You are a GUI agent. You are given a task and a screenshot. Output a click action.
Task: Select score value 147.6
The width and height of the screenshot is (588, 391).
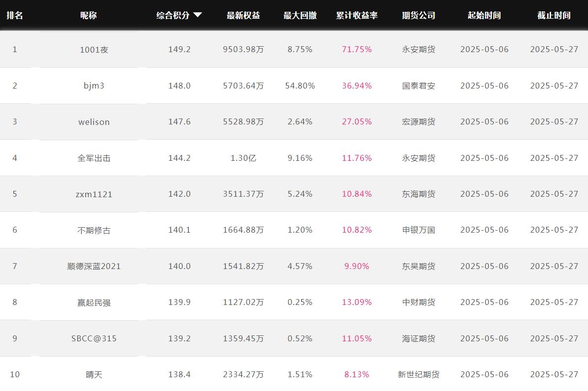179,122
